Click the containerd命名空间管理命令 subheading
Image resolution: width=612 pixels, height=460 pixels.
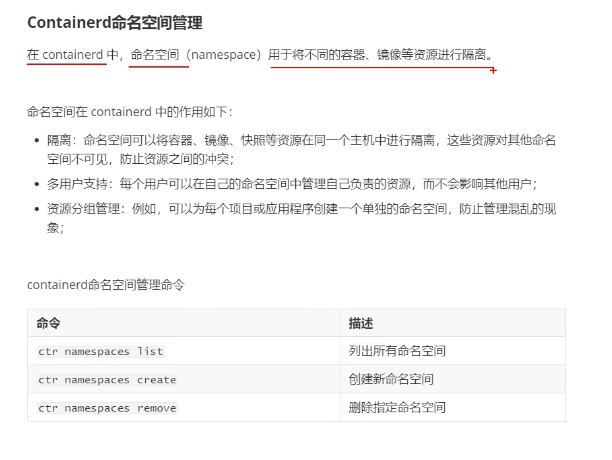[x=106, y=285]
